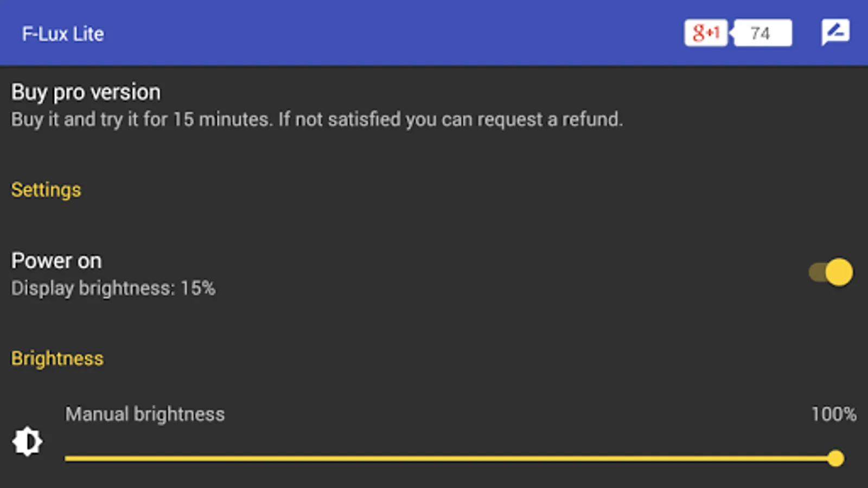This screenshot has height=488, width=868.
Task: Toggle the Power on switch
Action: (x=831, y=272)
